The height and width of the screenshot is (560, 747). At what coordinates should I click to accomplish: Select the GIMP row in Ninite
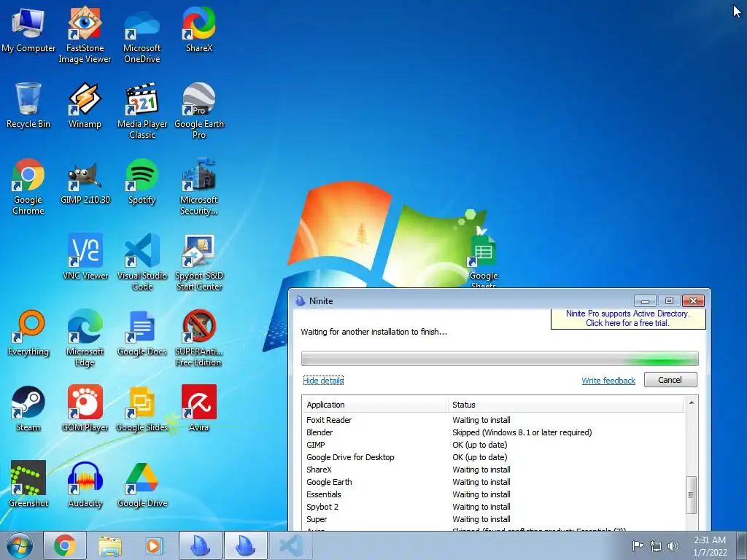494,445
